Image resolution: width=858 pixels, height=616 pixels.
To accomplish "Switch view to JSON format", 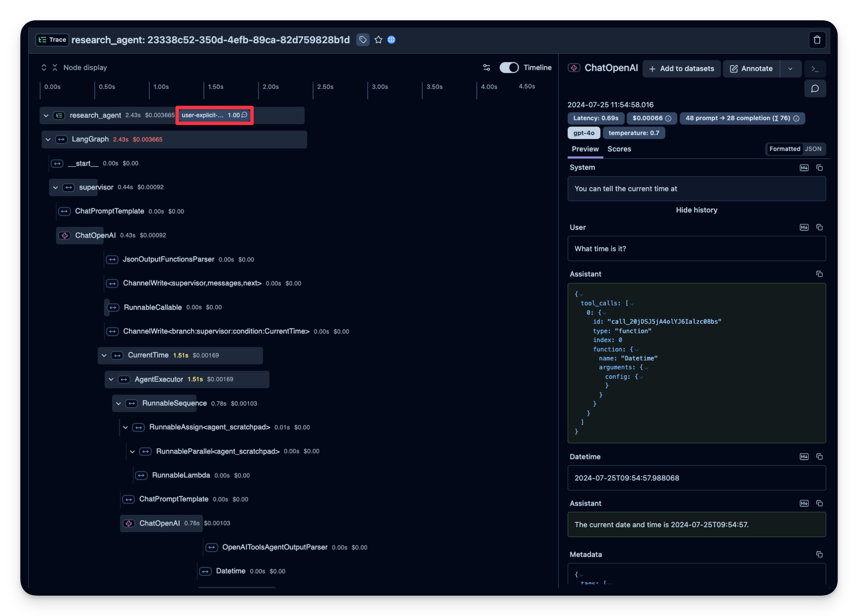I will [x=813, y=149].
